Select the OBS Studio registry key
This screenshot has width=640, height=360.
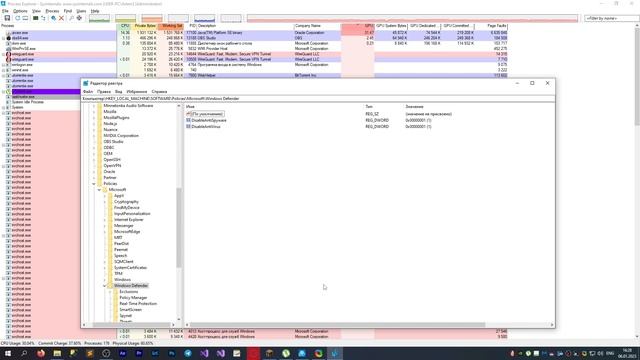113,142
